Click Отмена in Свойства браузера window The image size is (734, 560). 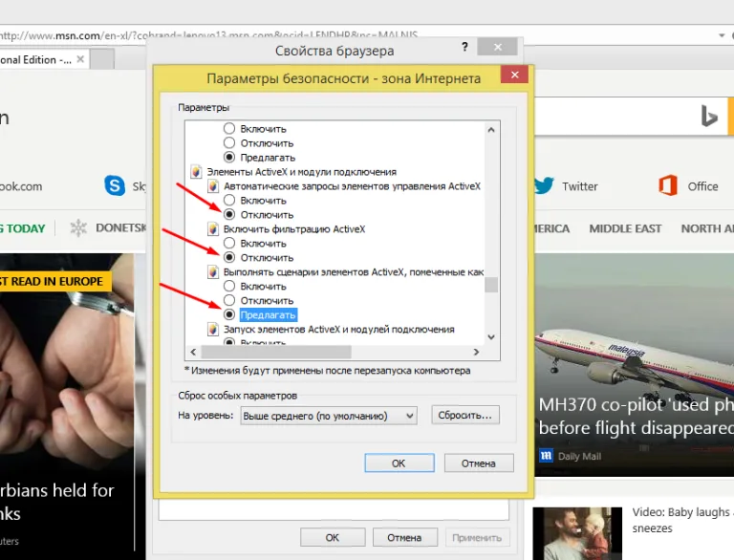tap(404, 537)
